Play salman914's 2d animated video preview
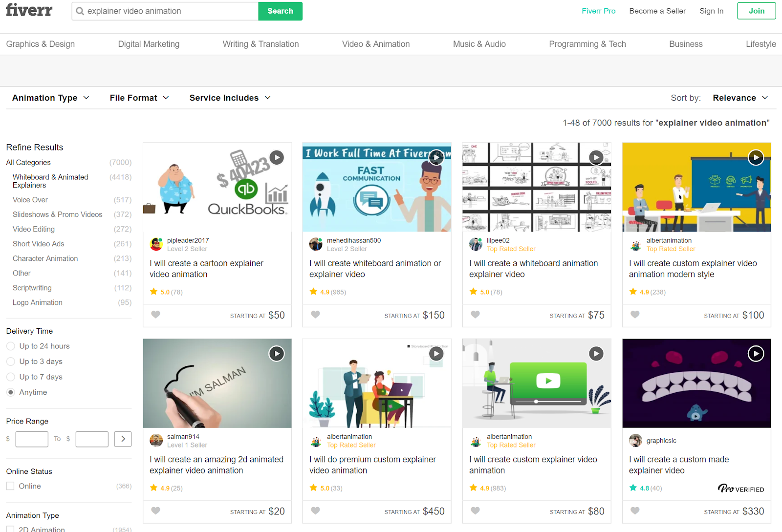The height and width of the screenshot is (532, 782). pyautogui.click(x=277, y=354)
